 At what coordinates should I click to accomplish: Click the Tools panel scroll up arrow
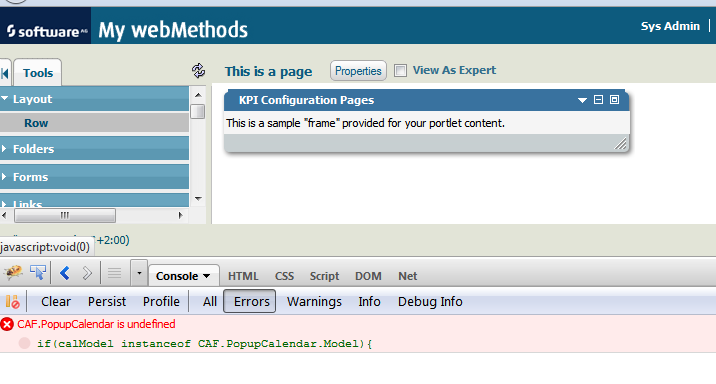[198, 95]
